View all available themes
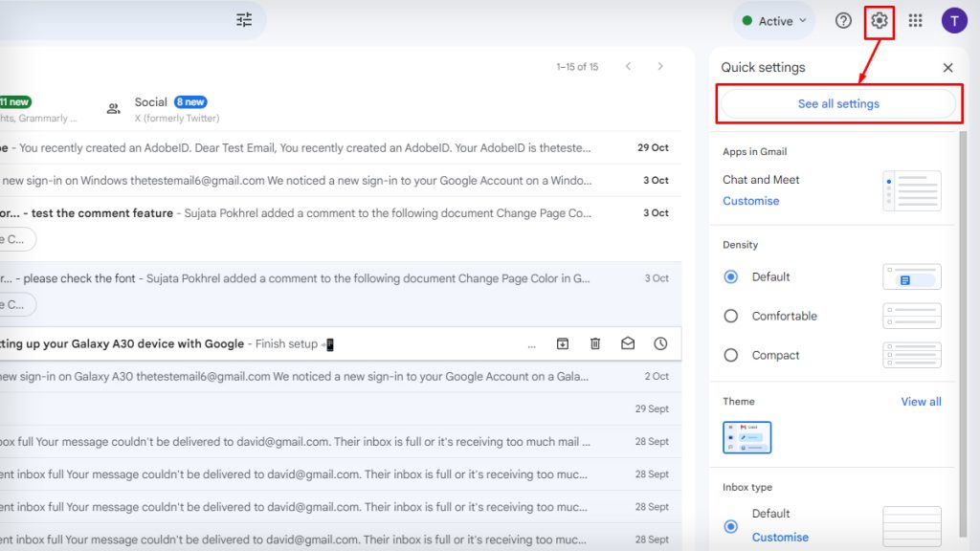The width and height of the screenshot is (980, 551). pyautogui.click(x=921, y=402)
